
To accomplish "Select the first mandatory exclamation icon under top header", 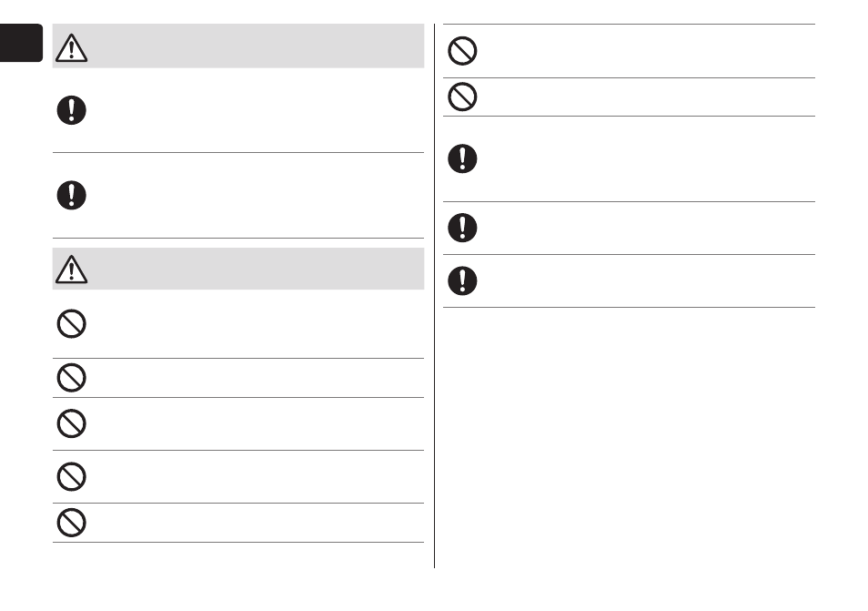I will pyautogui.click(x=71, y=110).
